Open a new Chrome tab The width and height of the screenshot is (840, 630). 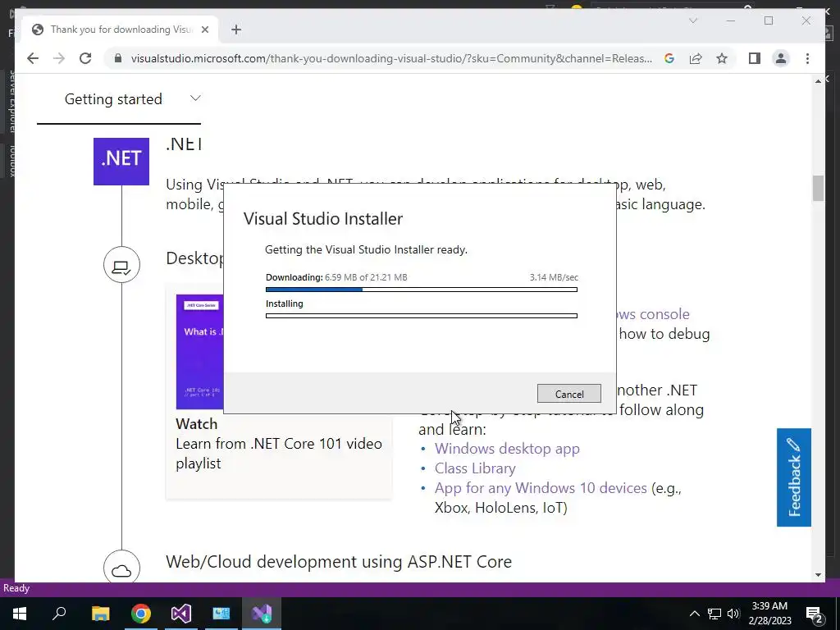click(236, 30)
